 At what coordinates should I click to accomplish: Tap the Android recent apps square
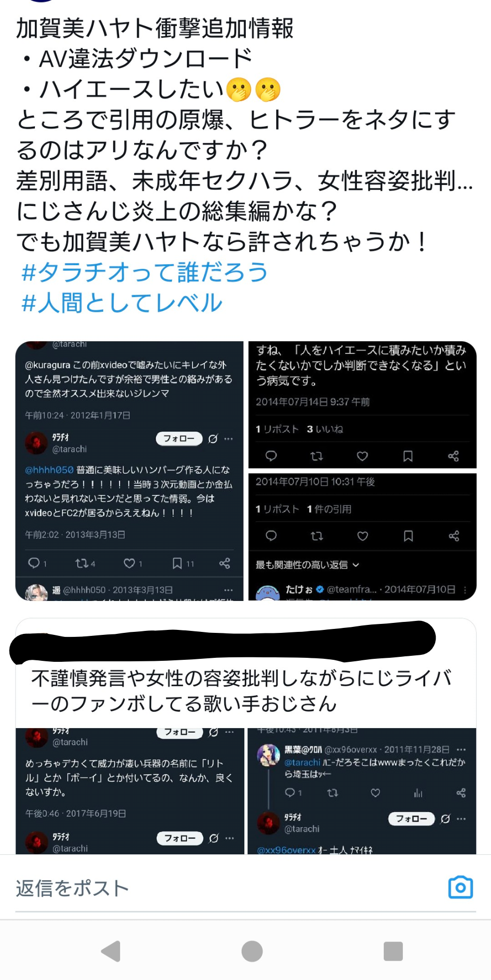coord(393,951)
